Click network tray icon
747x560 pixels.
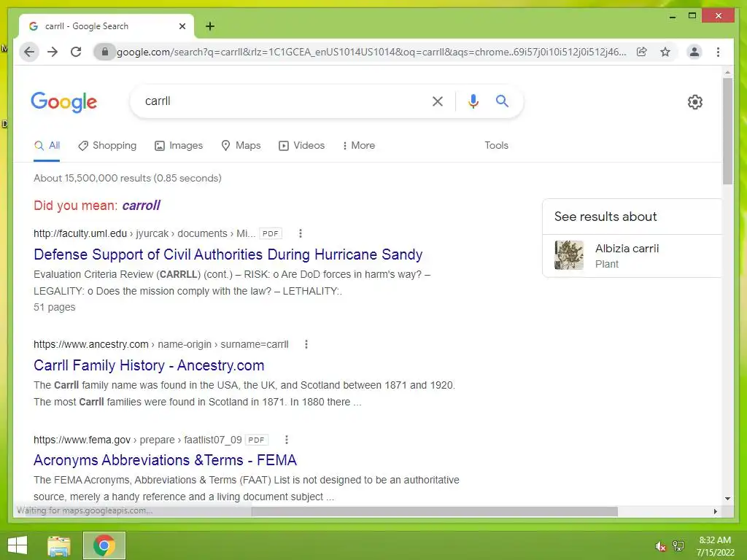coord(678,546)
